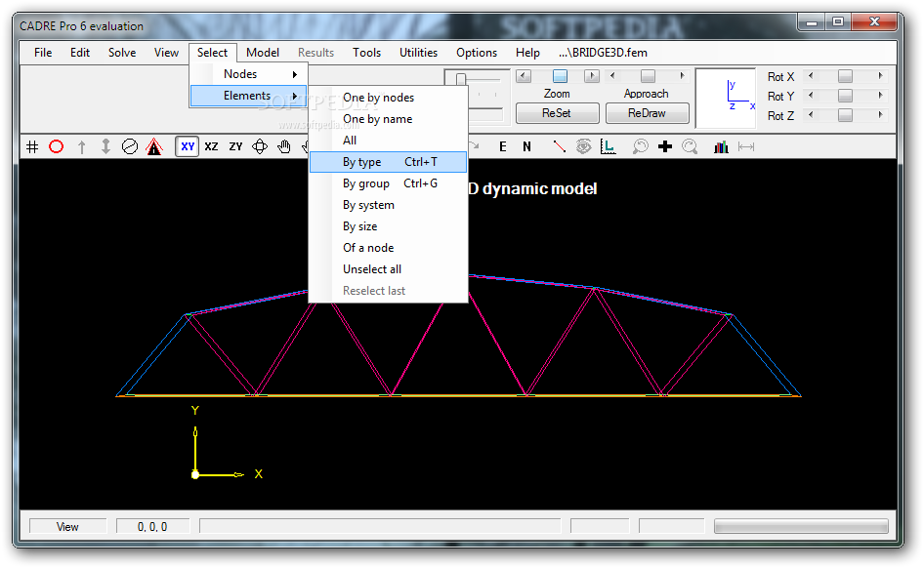
Task: Click the Approach slider thumb
Action: coord(648,76)
